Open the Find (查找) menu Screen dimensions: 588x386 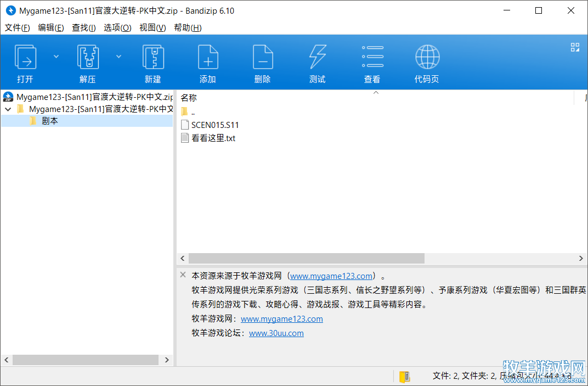tap(83, 28)
